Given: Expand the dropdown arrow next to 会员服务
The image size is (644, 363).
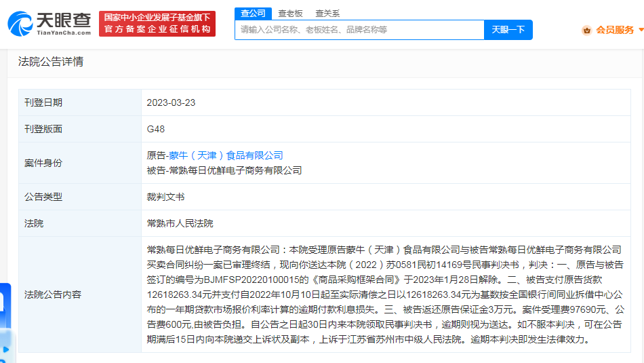Looking at the screenshot, I should click(x=641, y=30).
